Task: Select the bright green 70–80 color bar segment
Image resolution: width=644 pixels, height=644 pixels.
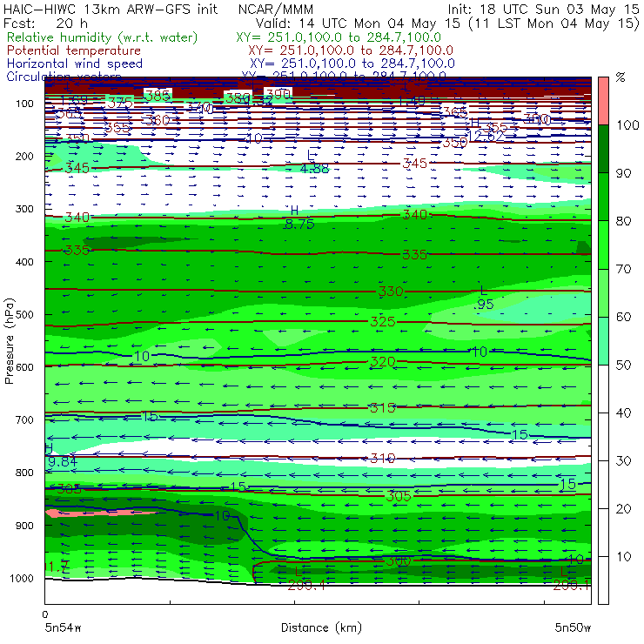Action: (x=603, y=245)
